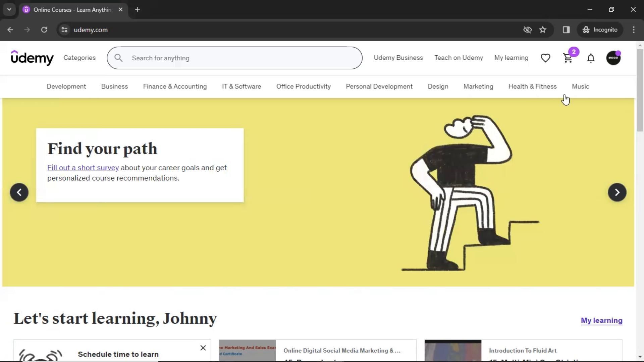Select the Development category
The image size is (644, 362).
click(66, 86)
